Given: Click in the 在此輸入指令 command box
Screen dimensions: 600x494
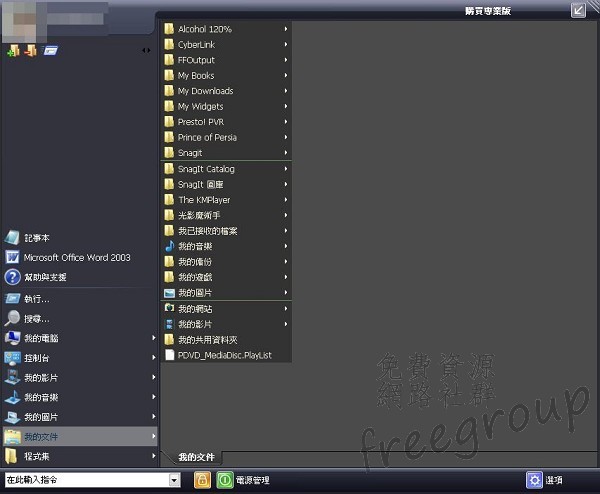Looking at the screenshot, I should [87, 480].
